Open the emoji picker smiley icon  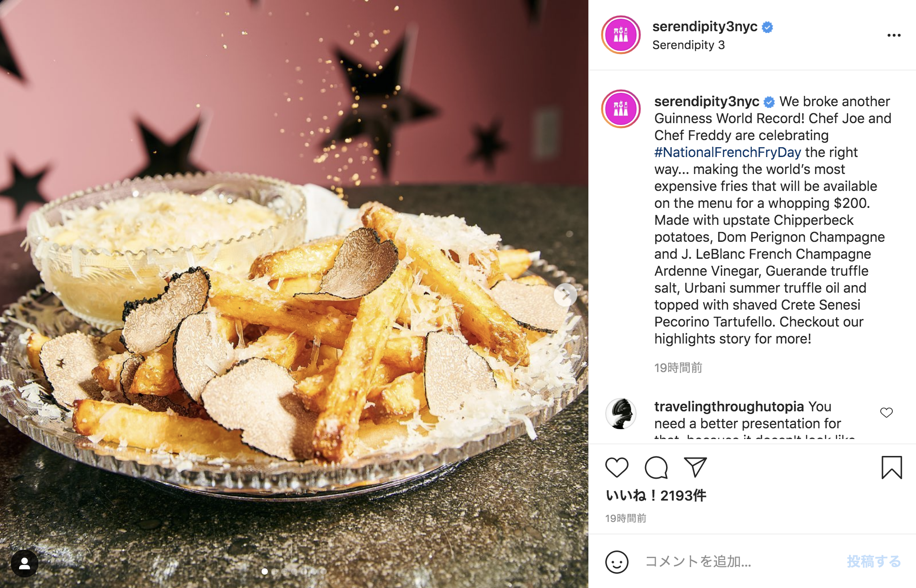tap(617, 562)
